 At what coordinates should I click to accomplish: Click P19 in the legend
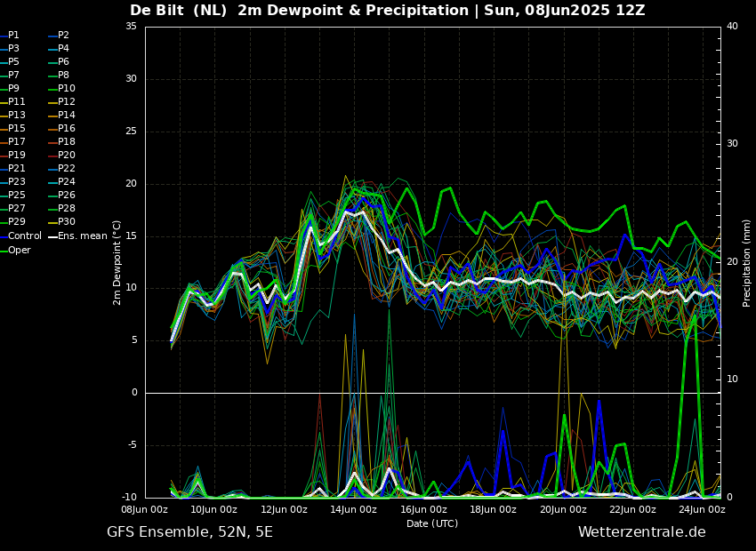click(x=12, y=156)
